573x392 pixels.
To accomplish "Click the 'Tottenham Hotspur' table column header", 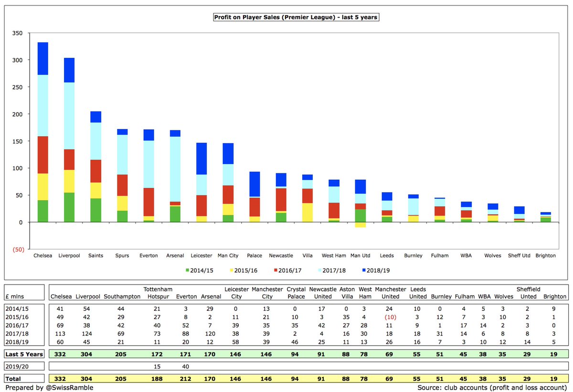I will coord(157,293).
